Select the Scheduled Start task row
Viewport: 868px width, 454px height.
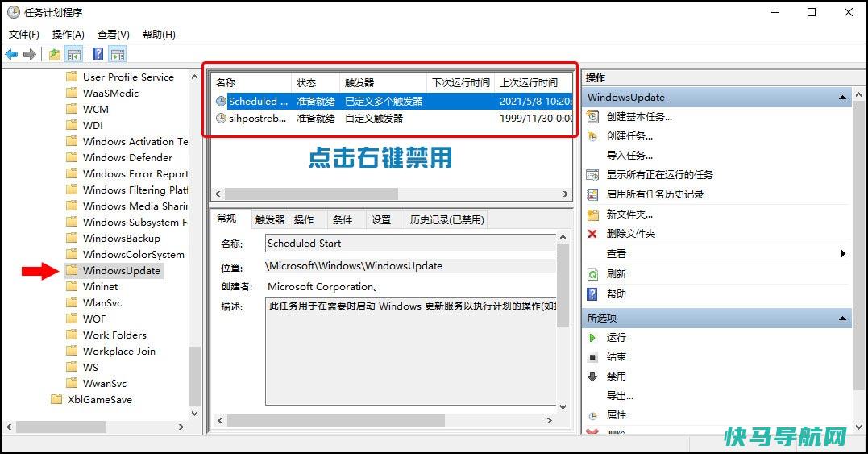(x=392, y=102)
